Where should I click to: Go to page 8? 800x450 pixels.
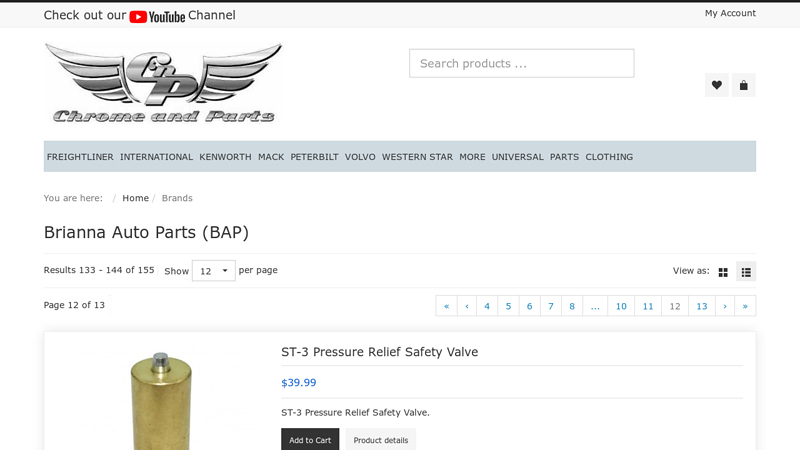click(x=572, y=306)
